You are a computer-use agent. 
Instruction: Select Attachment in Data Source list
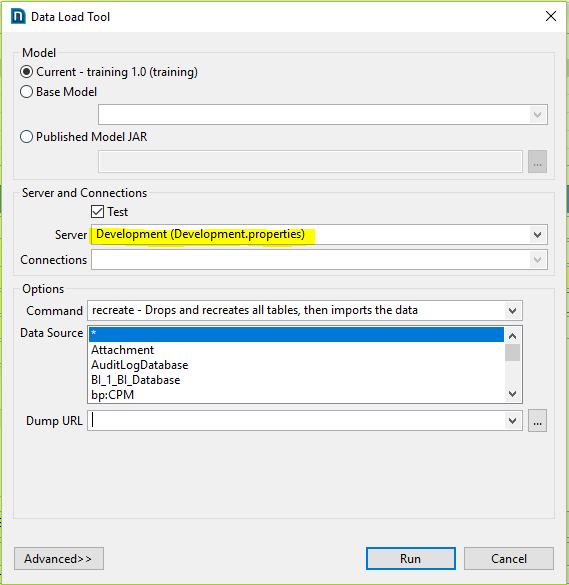pyautogui.click(x=296, y=350)
